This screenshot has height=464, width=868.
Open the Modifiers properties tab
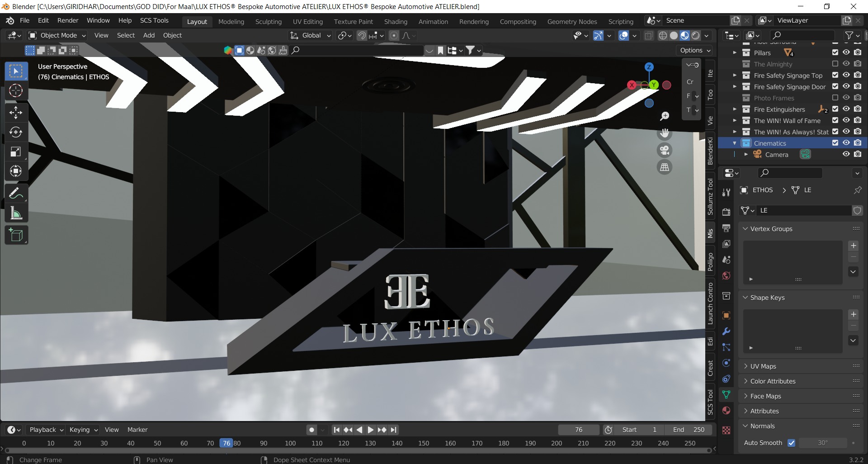click(x=726, y=331)
